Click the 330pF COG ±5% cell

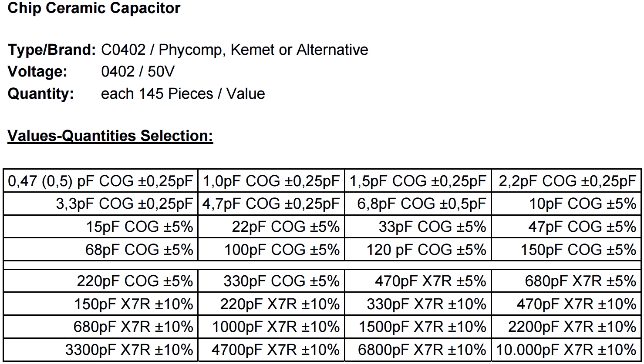tap(281, 281)
